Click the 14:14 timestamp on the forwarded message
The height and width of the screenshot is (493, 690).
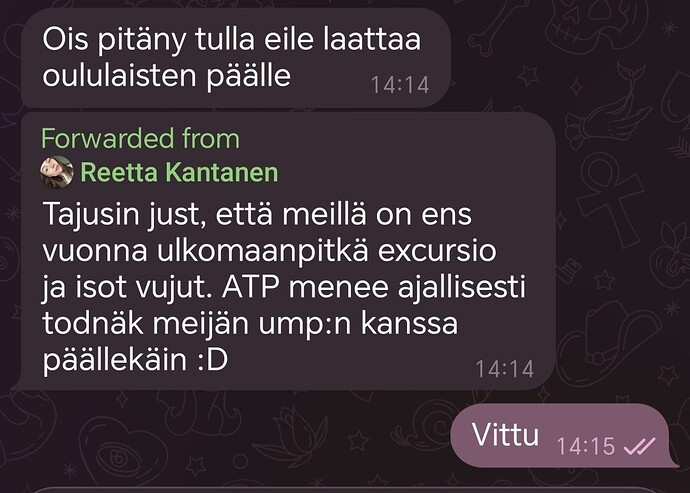[x=505, y=369]
